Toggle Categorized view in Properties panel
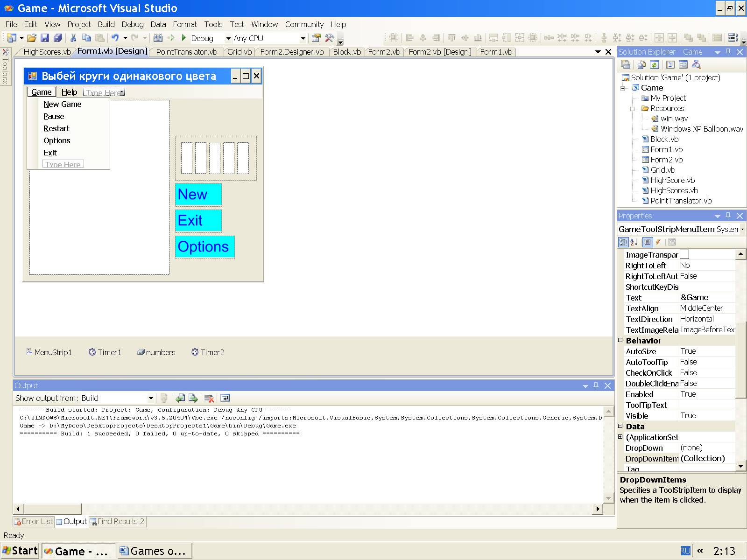The height and width of the screenshot is (560, 747). pyautogui.click(x=623, y=242)
